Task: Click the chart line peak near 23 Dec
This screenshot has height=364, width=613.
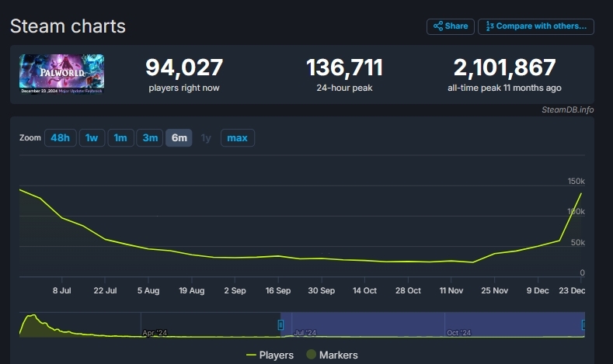Action: click(x=581, y=193)
